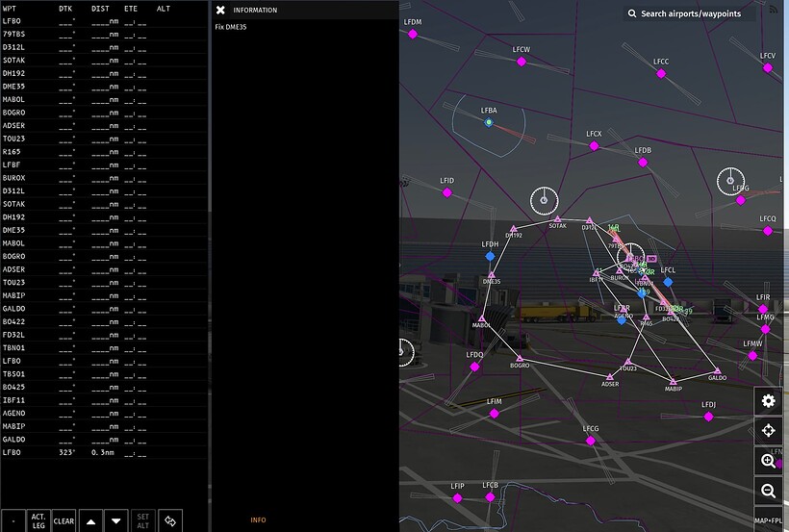
Task: Select LFBA airport marker on the map
Action: tap(489, 122)
